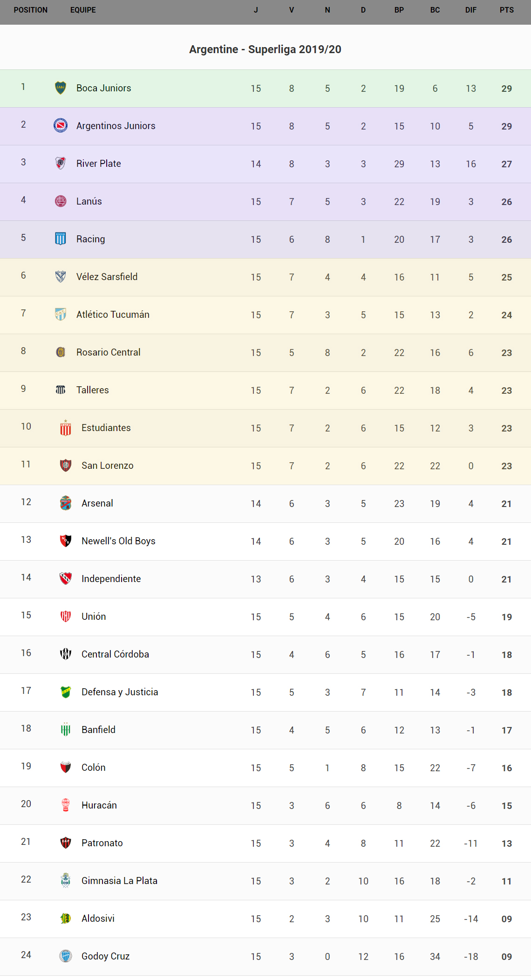Click the DIF column header

(x=470, y=10)
